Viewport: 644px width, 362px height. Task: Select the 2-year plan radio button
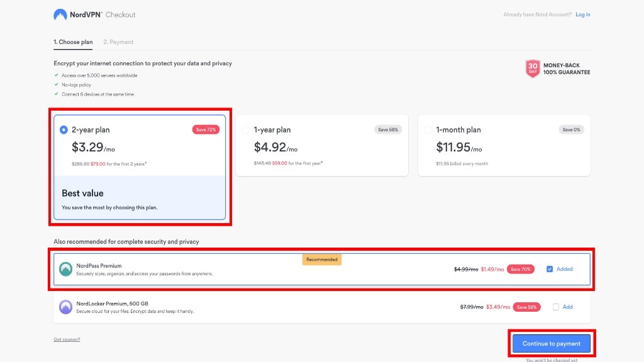point(64,129)
